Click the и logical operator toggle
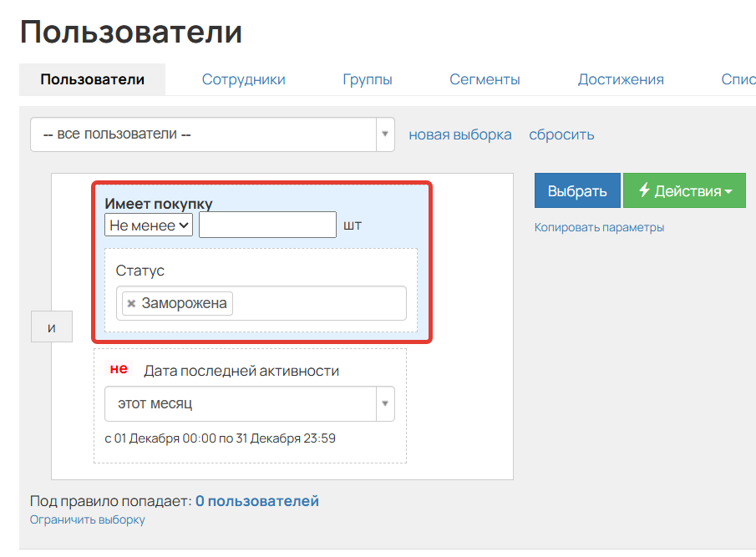The height and width of the screenshot is (557, 756). [x=52, y=326]
